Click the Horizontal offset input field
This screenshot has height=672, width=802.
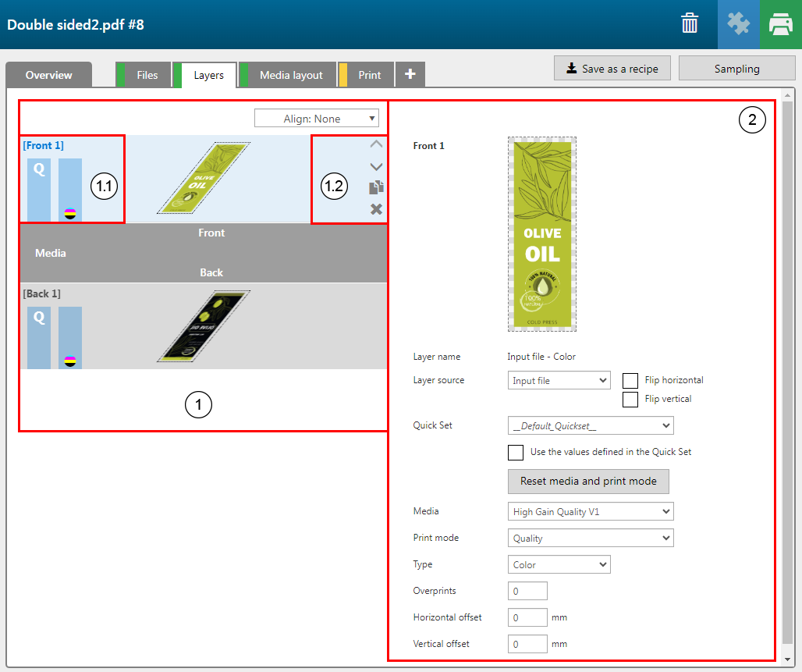[x=527, y=617]
